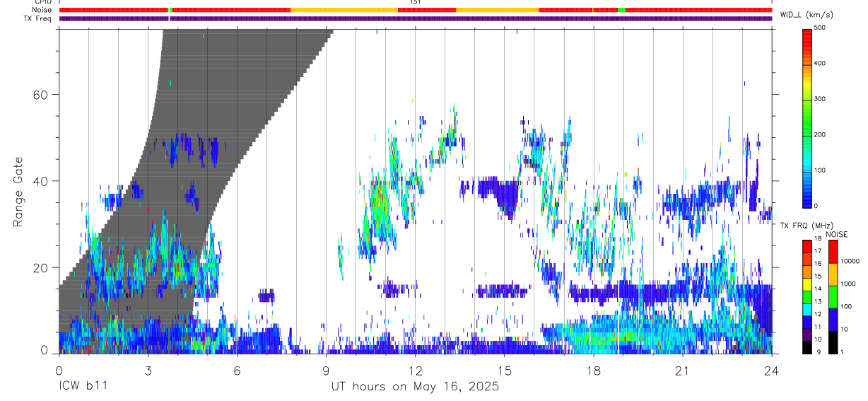The width and height of the screenshot is (868, 401).
Task: Select the 9 label on TX FRQ scale
Action: coord(817,351)
